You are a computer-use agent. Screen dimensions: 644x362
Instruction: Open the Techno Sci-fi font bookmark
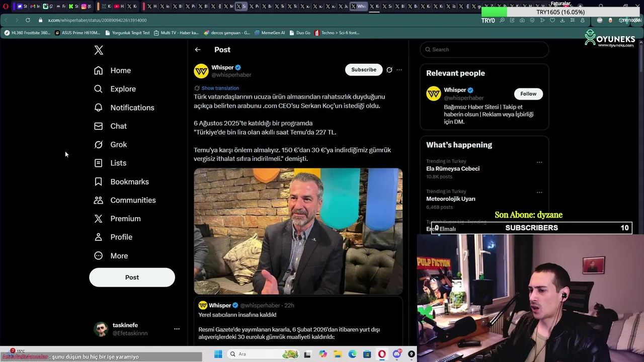pyautogui.click(x=337, y=33)
